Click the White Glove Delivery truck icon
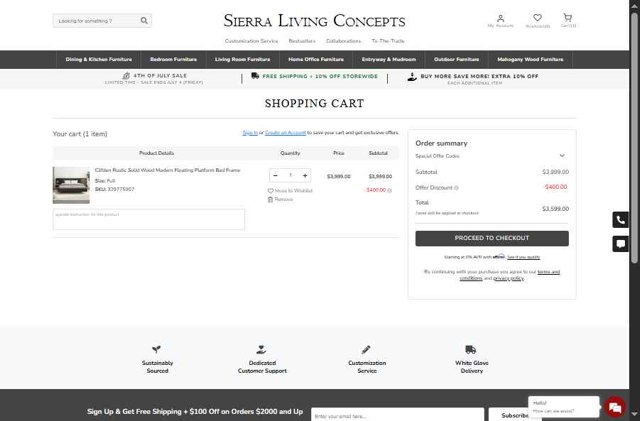This screenshot has width=640, height=421. 471,350
